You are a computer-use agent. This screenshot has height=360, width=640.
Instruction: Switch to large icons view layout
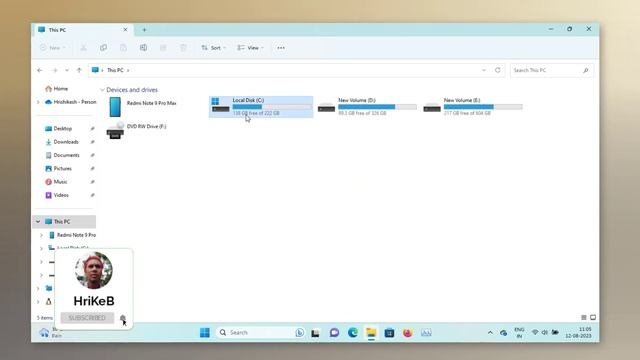click(593, 318)
